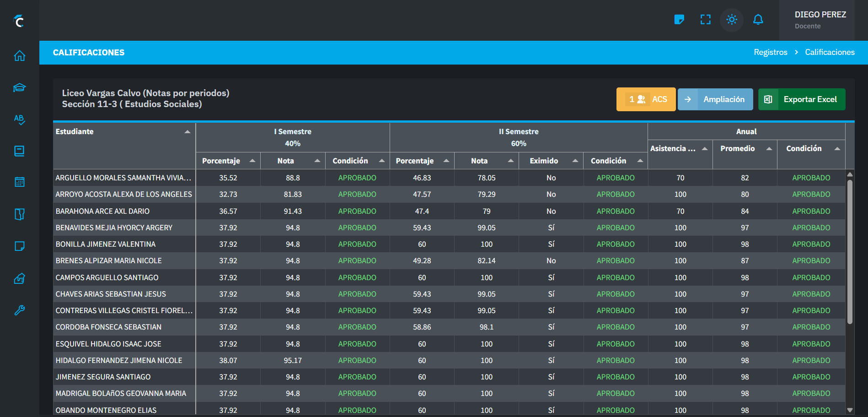868x417 pixels.
Task: Open the calendar icon in sidebar
Action: (19, 182)
